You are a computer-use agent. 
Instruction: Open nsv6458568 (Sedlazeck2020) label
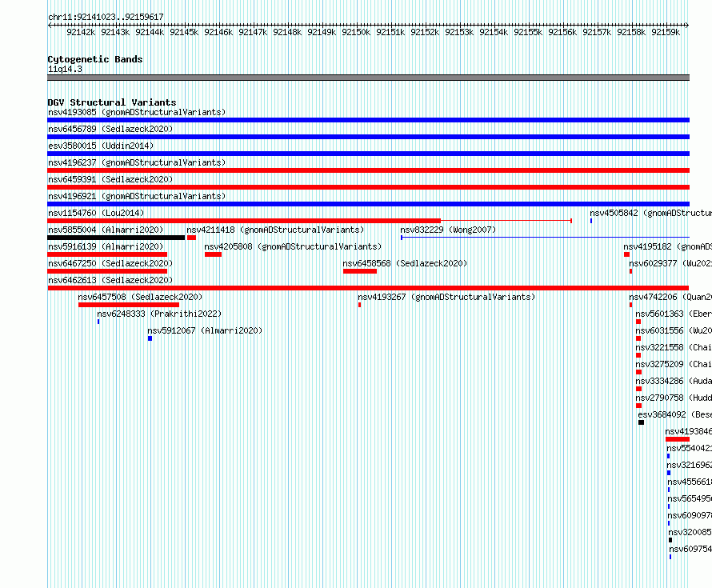point(405,263)
